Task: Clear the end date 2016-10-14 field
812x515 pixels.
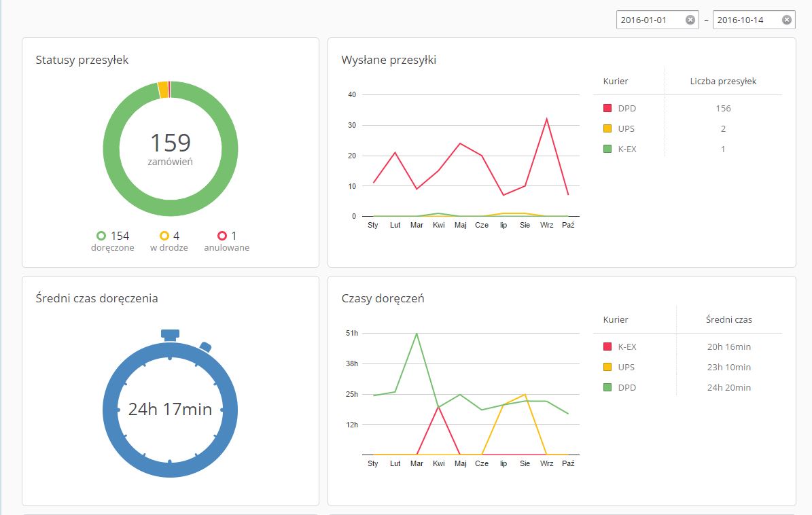Action: click(x=786, y=20)
